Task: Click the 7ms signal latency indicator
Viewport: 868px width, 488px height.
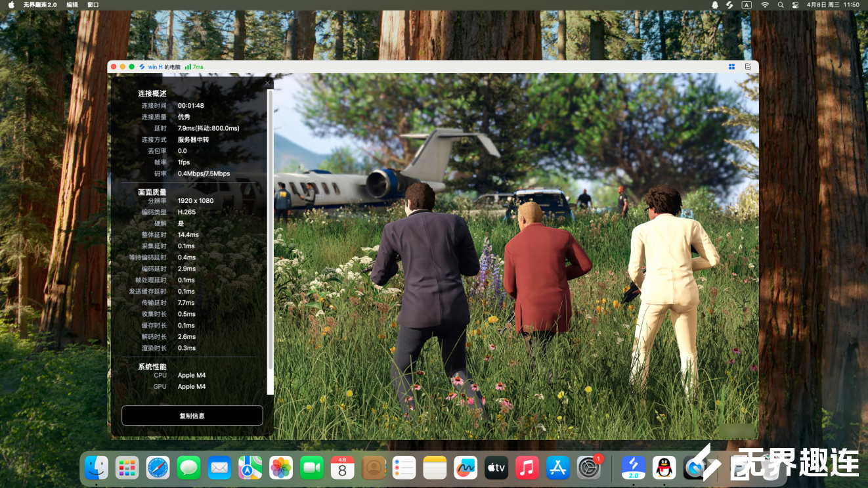Action: coord(194,67)
